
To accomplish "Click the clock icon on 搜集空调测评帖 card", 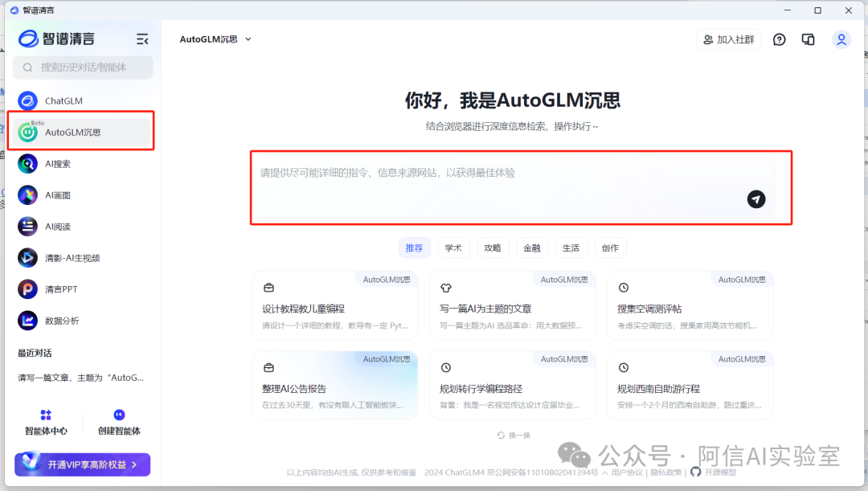I will (x=624, y=288).
